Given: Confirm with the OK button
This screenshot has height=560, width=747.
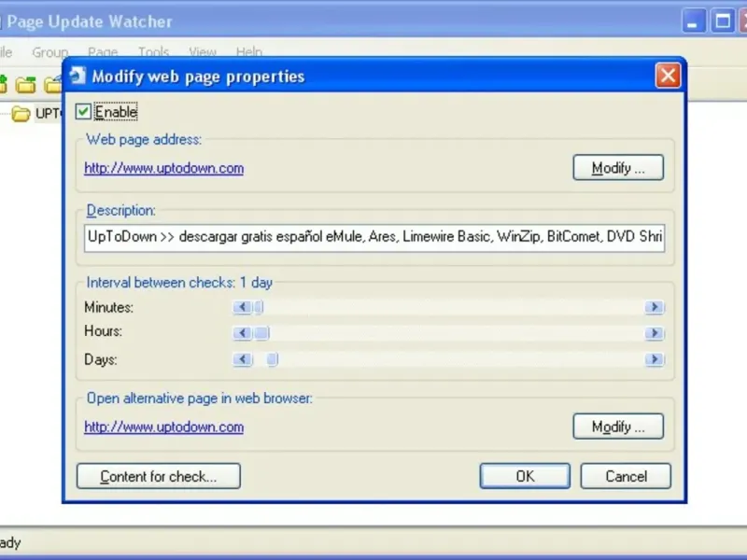Looking at the screenshot, I should [525, 476].
